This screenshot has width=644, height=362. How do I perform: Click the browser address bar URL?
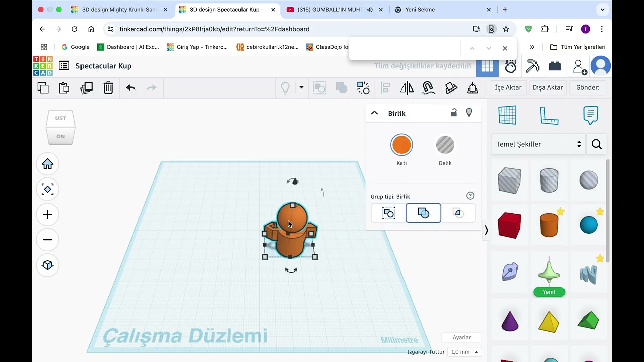pos(214,29)
